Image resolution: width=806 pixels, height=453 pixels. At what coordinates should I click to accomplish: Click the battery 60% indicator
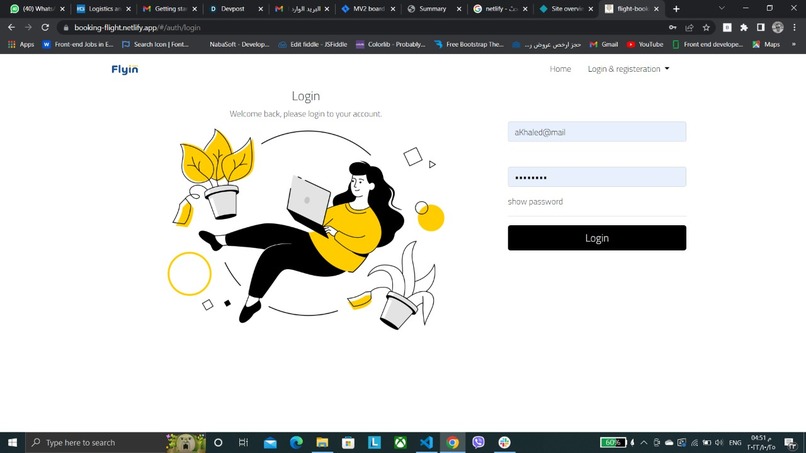point(613,442)
